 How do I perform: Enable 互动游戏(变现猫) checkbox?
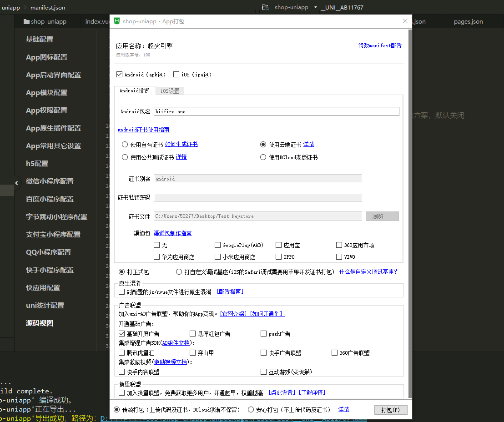tap(263, 372)
